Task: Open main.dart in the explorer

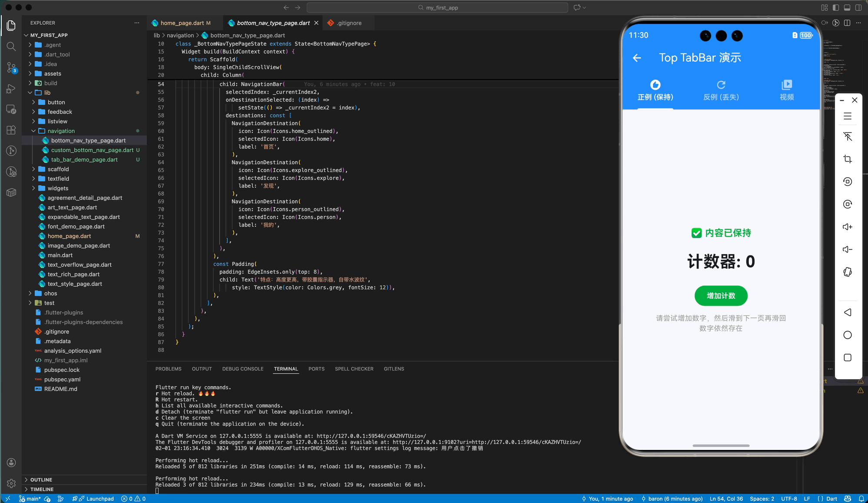Action: (60, 255)
